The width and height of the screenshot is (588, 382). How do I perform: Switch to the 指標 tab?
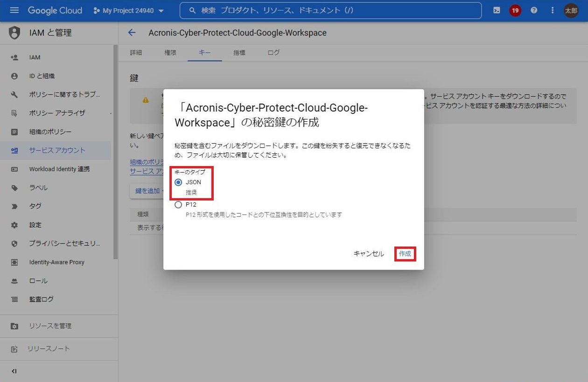(239, 53)
